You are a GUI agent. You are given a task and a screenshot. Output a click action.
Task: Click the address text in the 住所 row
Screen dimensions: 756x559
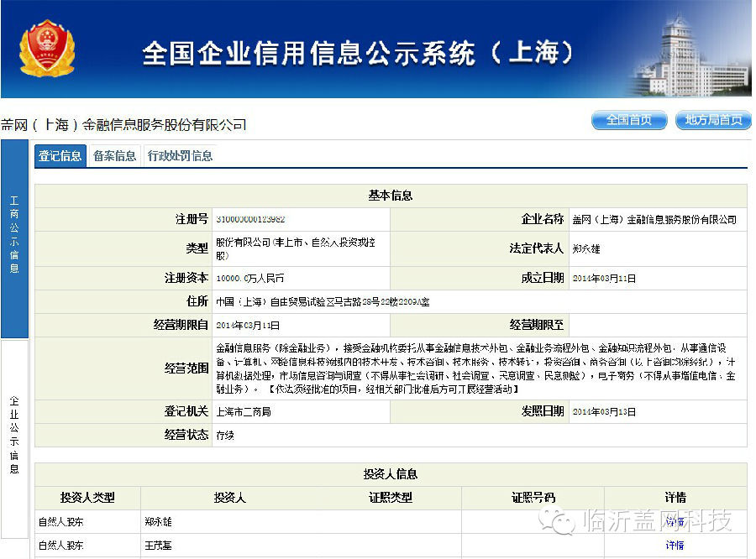pyautogui.click(x=323, y=301)
